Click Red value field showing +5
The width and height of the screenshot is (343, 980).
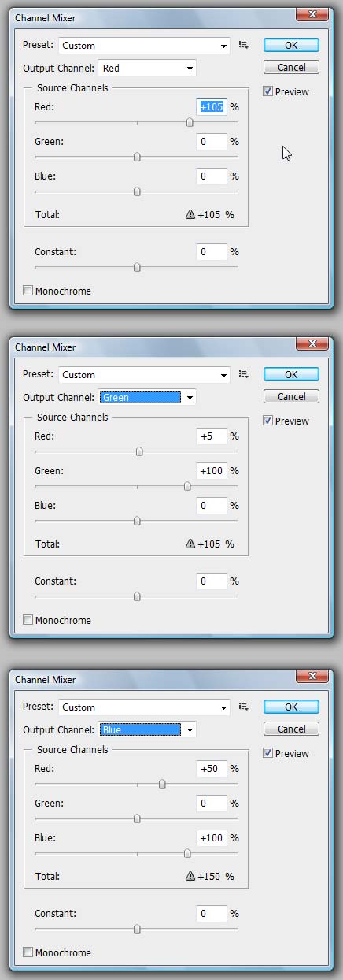(211, 436)
